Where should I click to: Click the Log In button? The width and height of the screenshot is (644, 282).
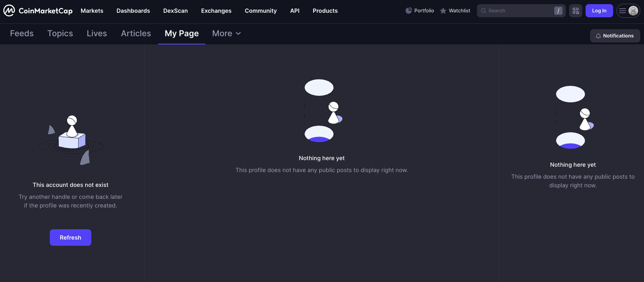pyautogui.click(x=599, y=11)
